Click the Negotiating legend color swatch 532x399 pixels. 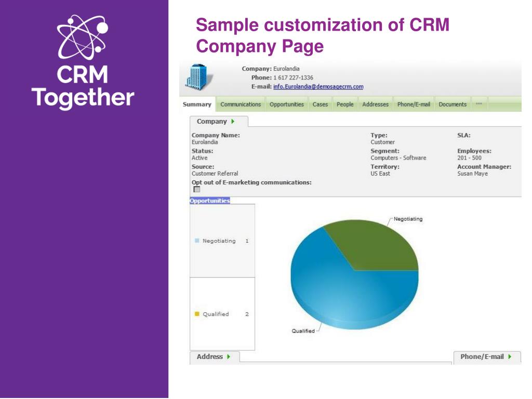[x=197, y=241]
